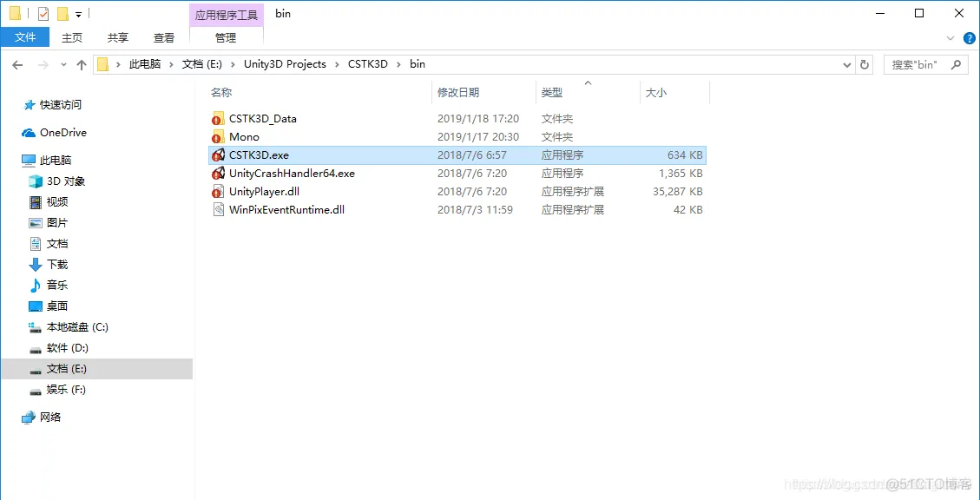Click the refresh button in address bar

click(865, 64)
